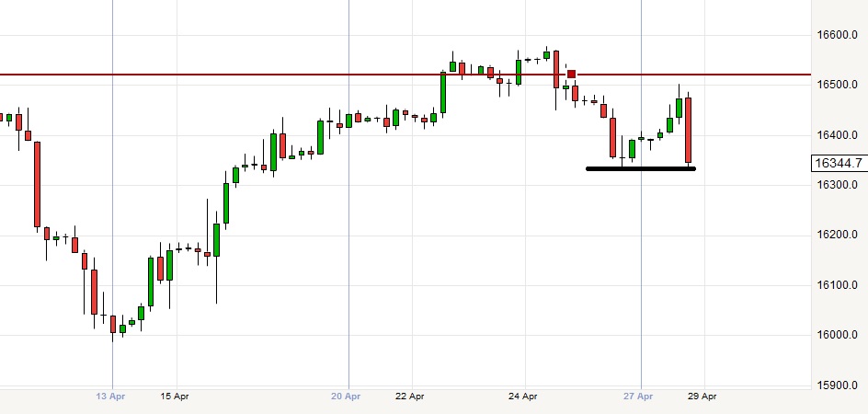The width and height of the screenshot is (868, 414).
Task: Select the 27 Apr date marker
Action: [638, 397]
